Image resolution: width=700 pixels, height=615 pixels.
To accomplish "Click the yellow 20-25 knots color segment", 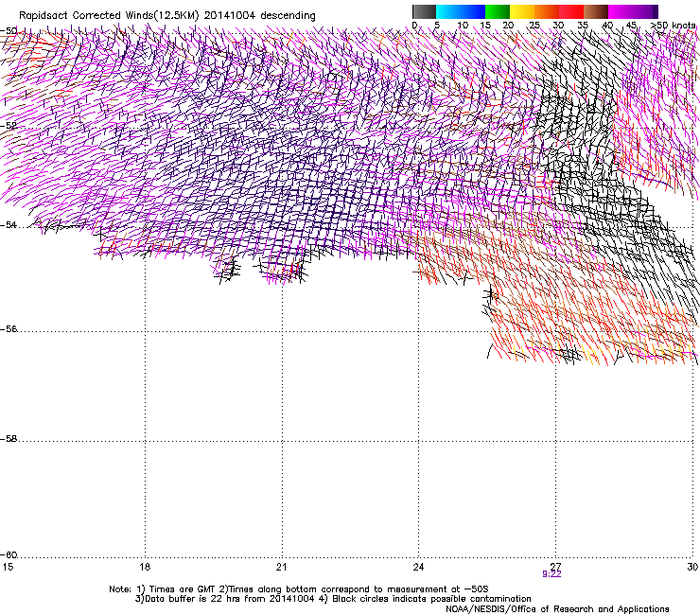I will pos(522,11).
